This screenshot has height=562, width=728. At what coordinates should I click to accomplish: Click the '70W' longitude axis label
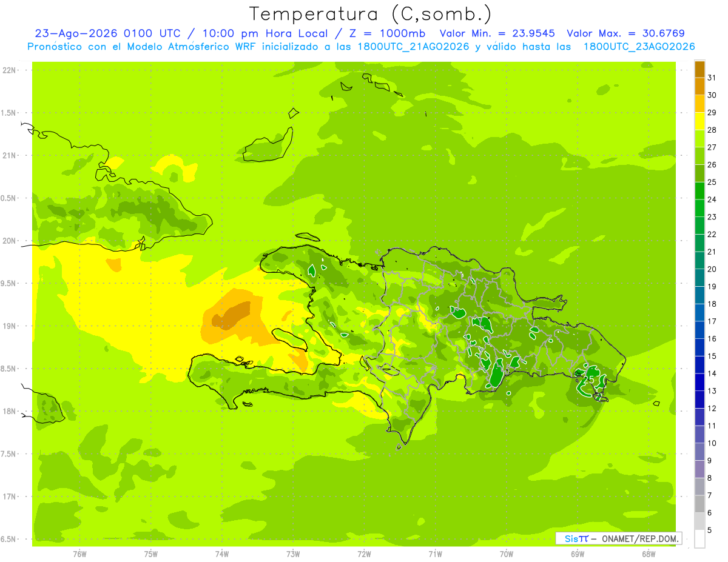point(507,554)
